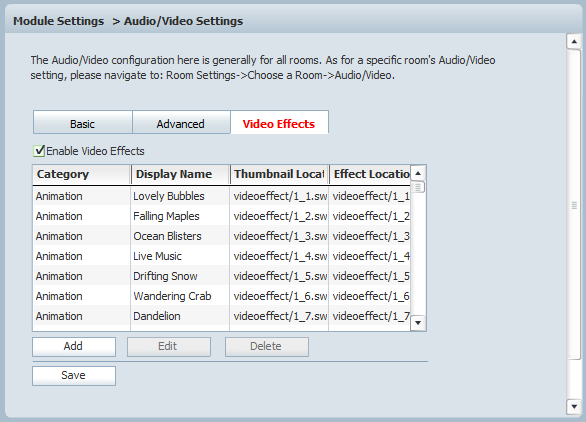The image size is (586, 422).
Task: Select the Drifting Snow effect
Action: (x=222, y=276)
